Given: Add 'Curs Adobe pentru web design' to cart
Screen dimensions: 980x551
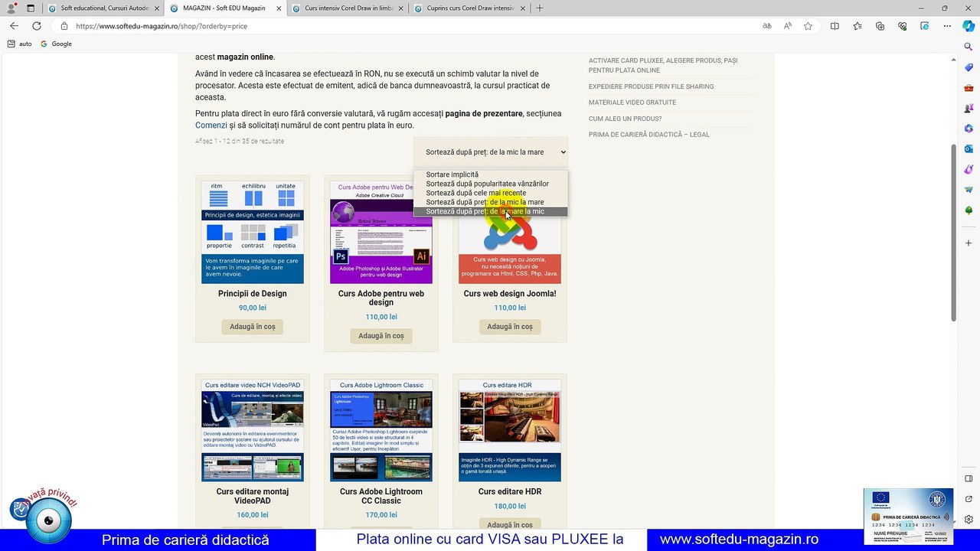Looking at the screenshot, I should [x=381, y=336].
